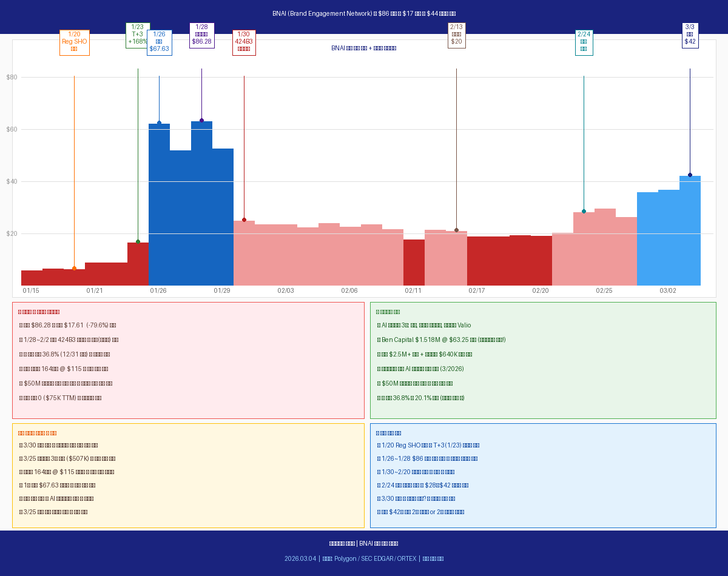
Task: Click the 02/25 x-axis date label
Action: click(x=604, y=290)
